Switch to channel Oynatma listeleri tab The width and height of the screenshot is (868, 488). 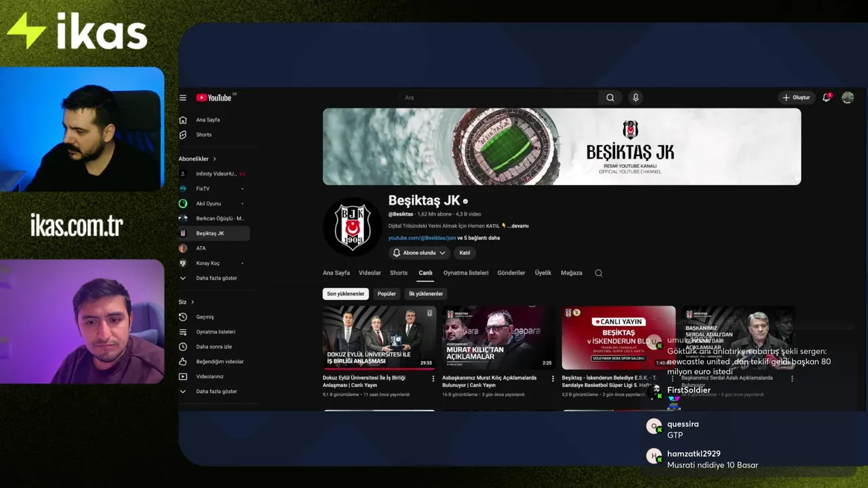(466, 273)
